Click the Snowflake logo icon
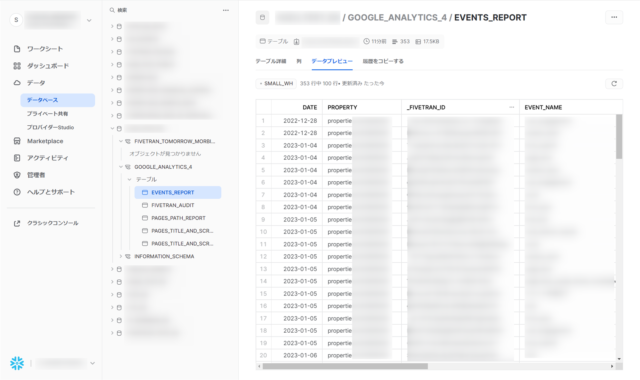This screenshot has width=640, height=380. [x=17, y=363]
